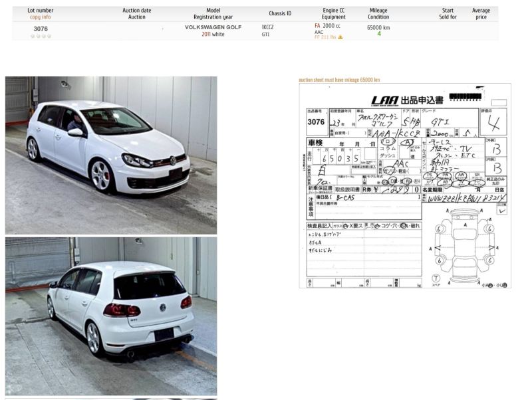The height and width of the screenshot is (400, 532).
Task: Click the 'FF 211 lhs' equipment text
Action: (x=325, y=37)
